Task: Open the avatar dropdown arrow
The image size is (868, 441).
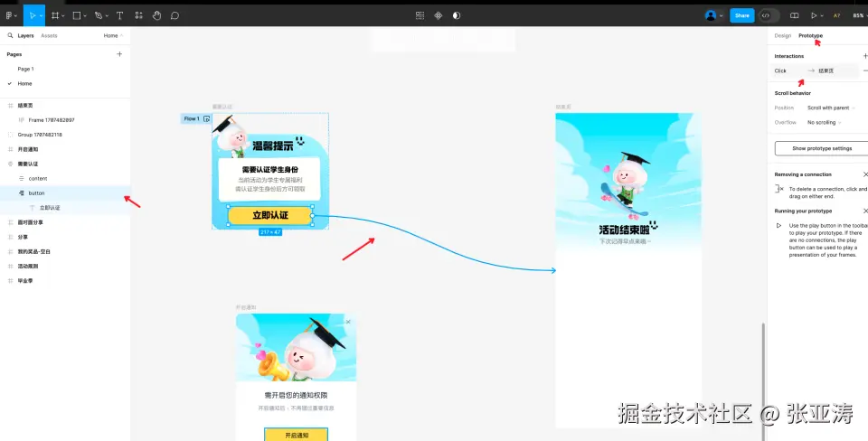Action: point(721,16)
